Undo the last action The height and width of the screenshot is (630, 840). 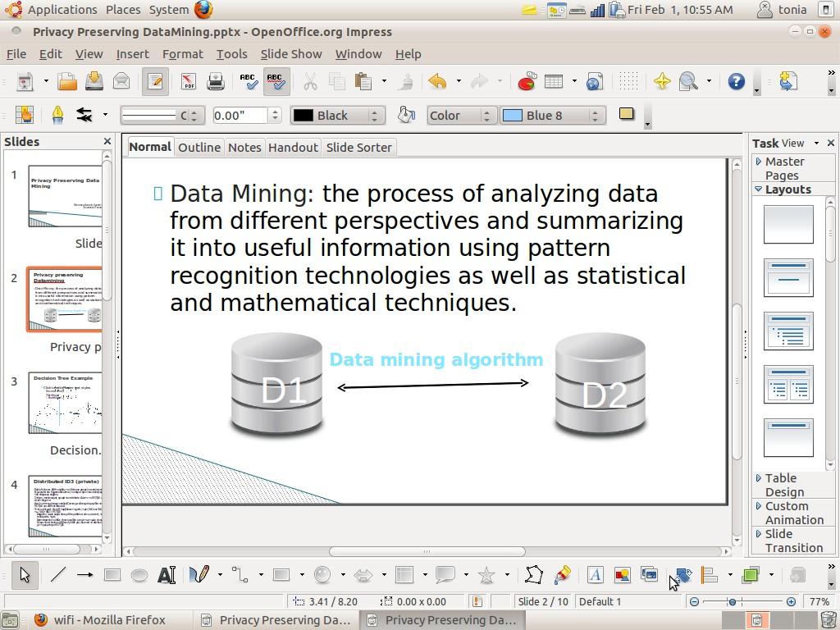click(x=438, y=81)
